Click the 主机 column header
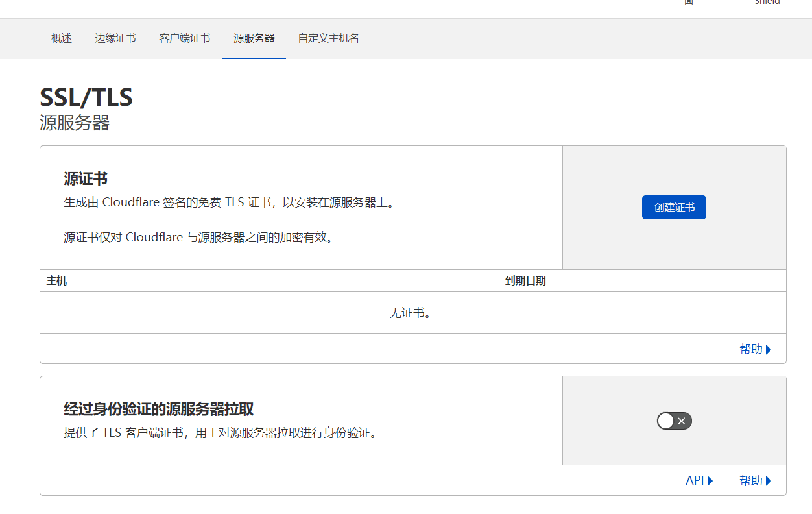The image size is (812, 514). (56, 281)
